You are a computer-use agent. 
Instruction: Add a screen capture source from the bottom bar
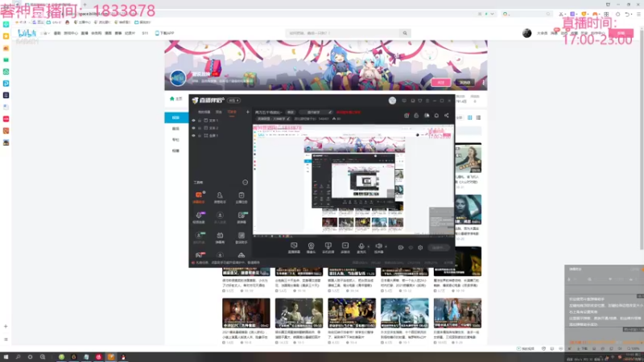294,248
